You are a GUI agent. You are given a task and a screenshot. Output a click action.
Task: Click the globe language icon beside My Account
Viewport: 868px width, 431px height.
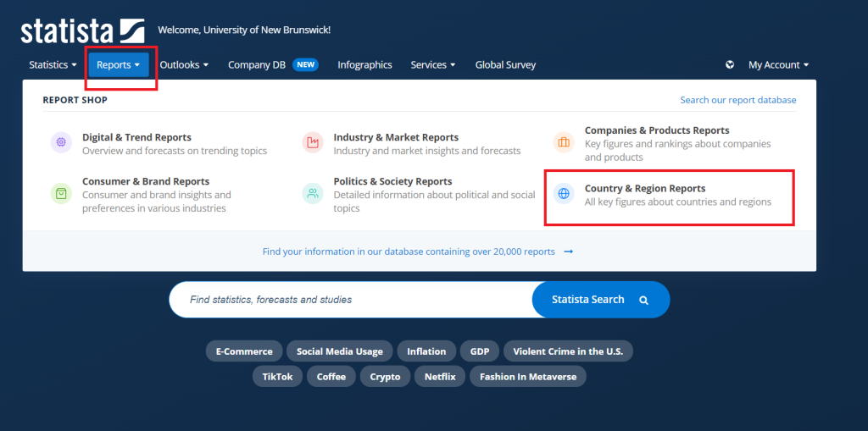coord(730,64)
